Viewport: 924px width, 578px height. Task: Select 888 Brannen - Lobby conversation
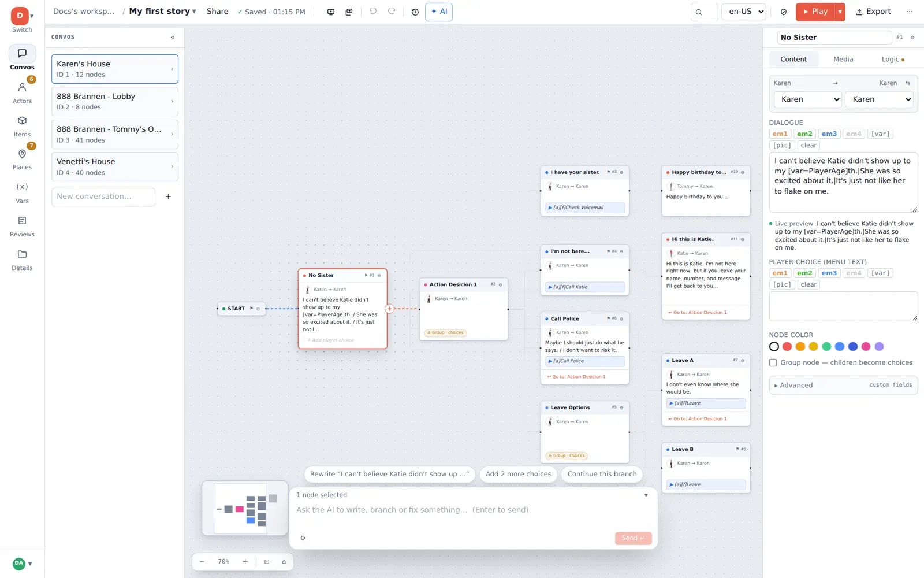tap(115, 101)
